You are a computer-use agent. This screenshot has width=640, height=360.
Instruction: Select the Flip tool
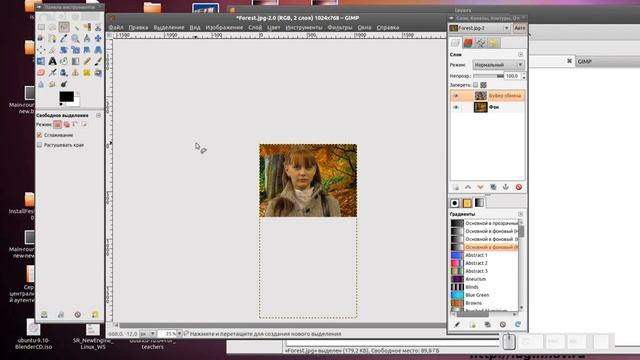coord(41,61)
